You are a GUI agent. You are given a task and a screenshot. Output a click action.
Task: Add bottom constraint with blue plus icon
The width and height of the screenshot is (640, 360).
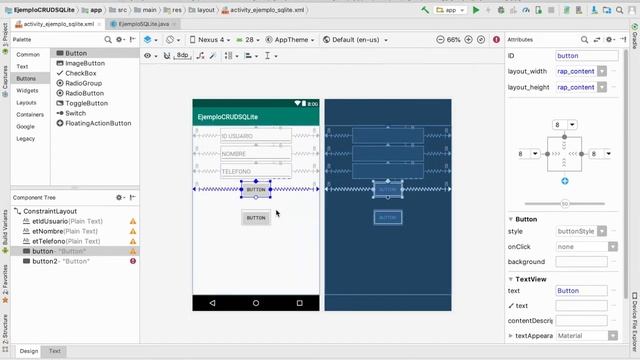564,181
